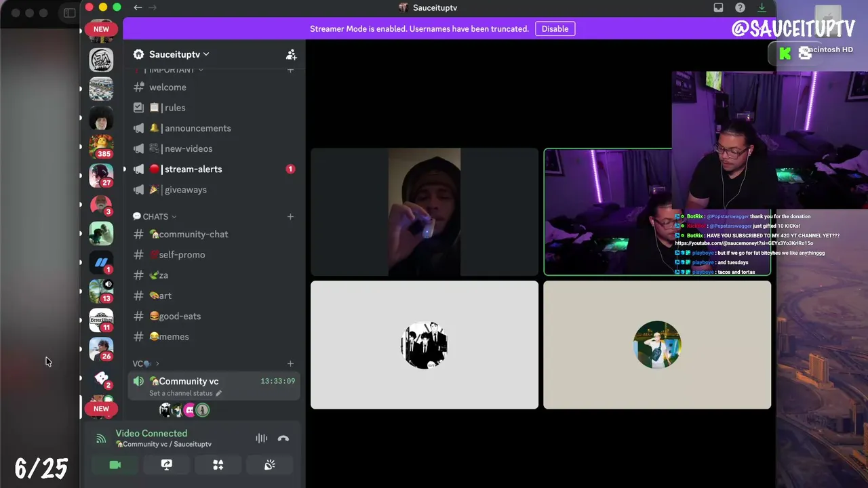Focus the black-and-white group avatar tile
The image size is (868, 488).
click(x=425, y=345)
